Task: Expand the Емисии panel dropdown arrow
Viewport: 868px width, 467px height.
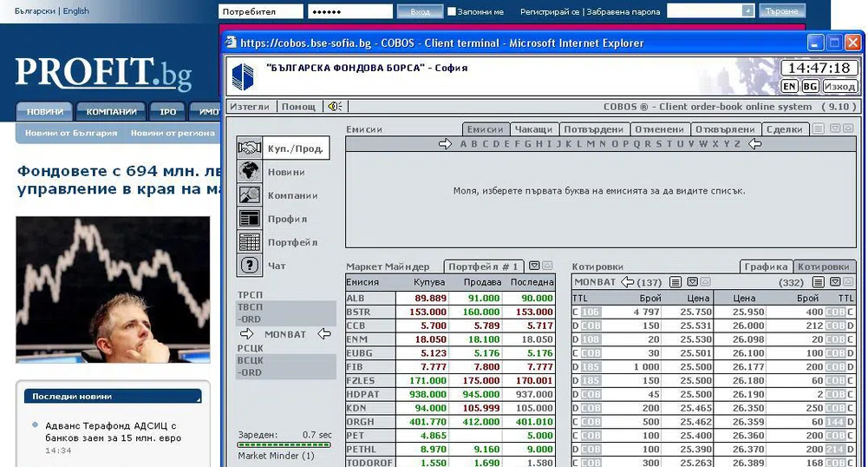Action: 834,129
